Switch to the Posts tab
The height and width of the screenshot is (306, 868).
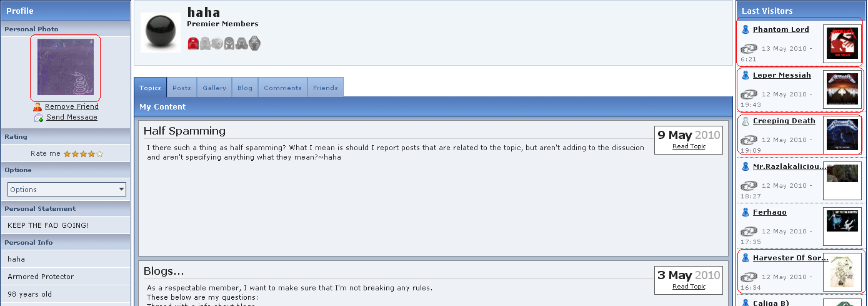(182, 88)
